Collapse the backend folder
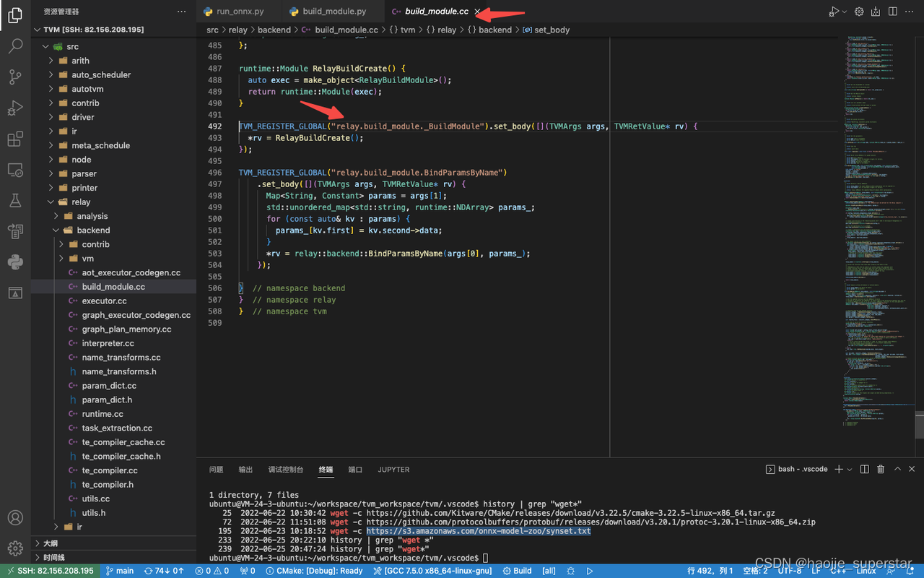 113,230
